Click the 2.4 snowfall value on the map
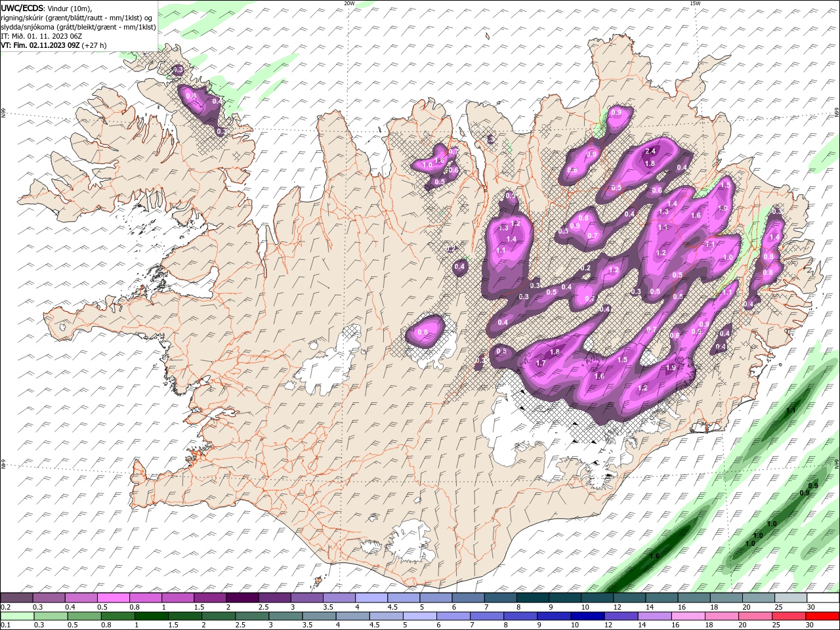 point(651,152)
